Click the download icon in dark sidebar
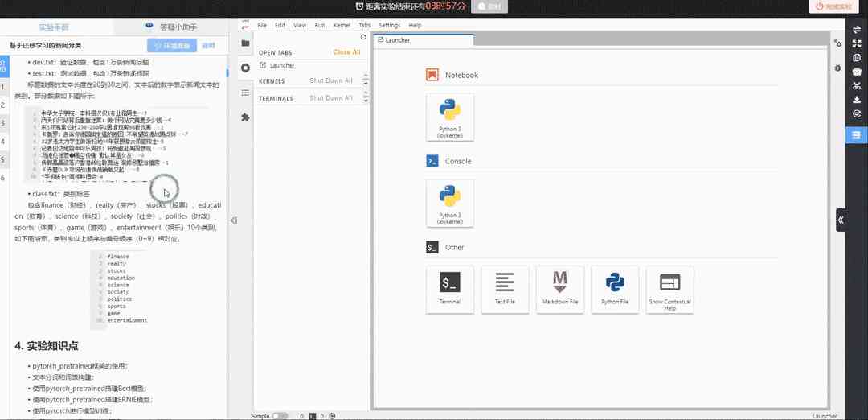 tap(857, 100)
